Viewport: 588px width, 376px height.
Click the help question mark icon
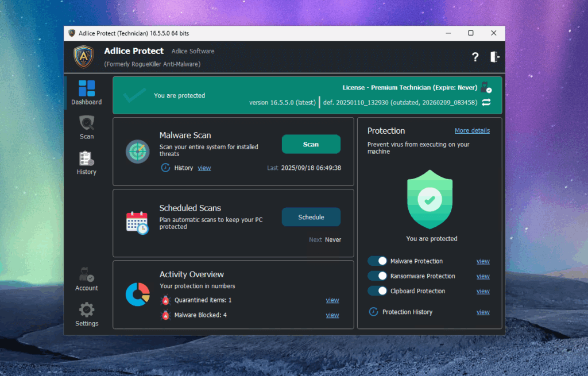[475, 57]
